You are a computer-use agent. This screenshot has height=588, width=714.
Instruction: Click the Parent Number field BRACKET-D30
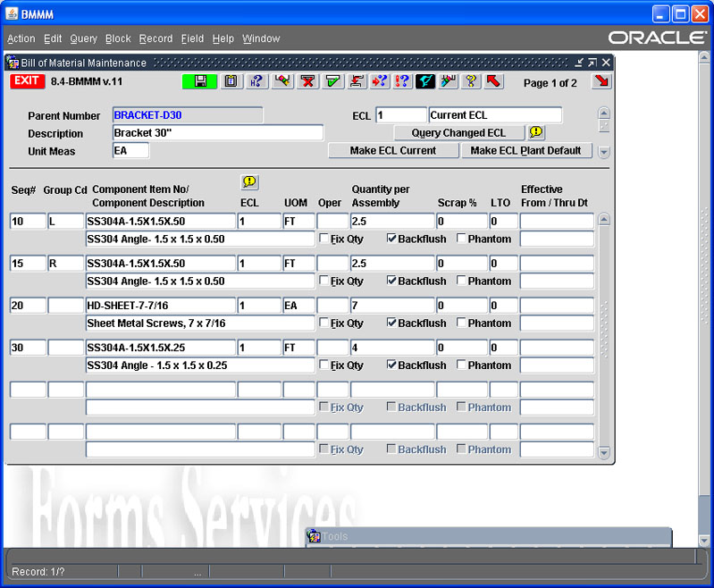tap(188, 115)
